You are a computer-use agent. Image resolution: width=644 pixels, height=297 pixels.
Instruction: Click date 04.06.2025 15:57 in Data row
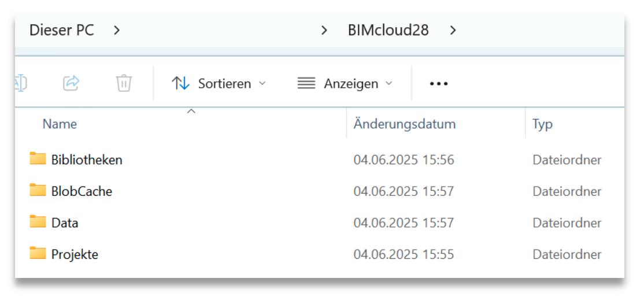click(x=404, y=223)
